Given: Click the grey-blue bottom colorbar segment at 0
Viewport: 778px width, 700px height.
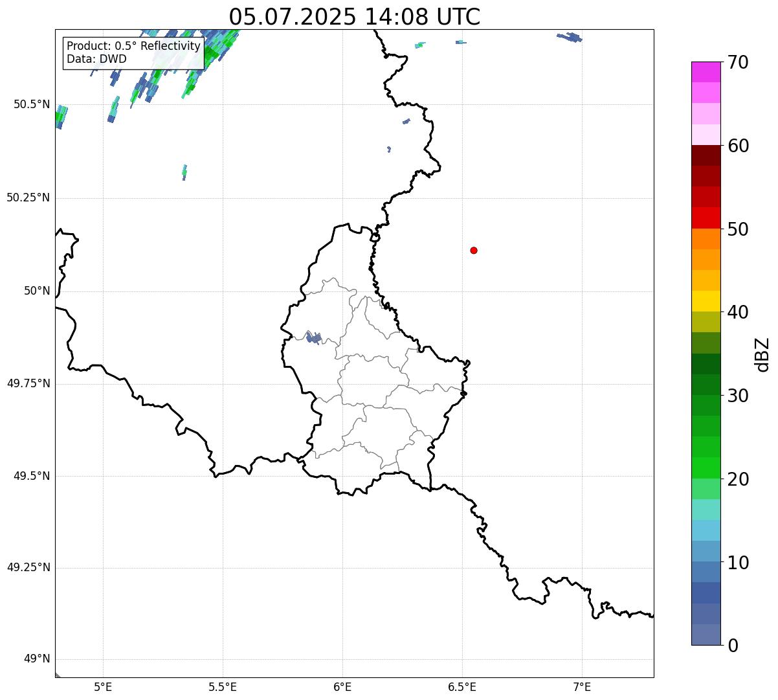Looking at the screenshot, I should (x=706, y=635).
